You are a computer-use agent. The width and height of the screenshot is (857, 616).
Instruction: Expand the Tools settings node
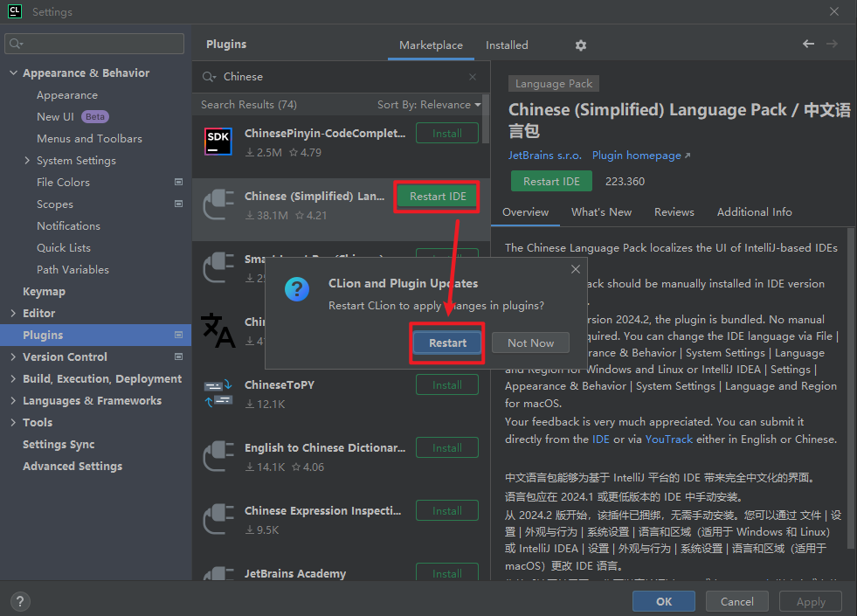click(13, 423)
